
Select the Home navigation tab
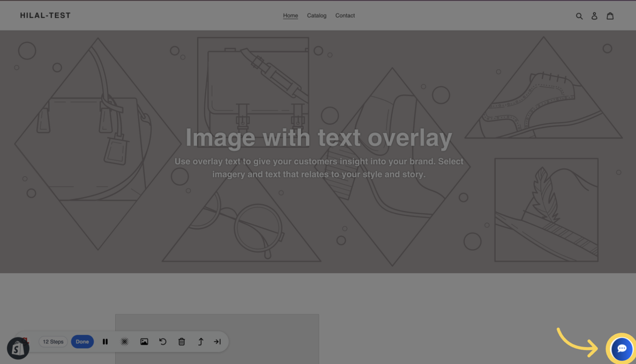(290, 15)
